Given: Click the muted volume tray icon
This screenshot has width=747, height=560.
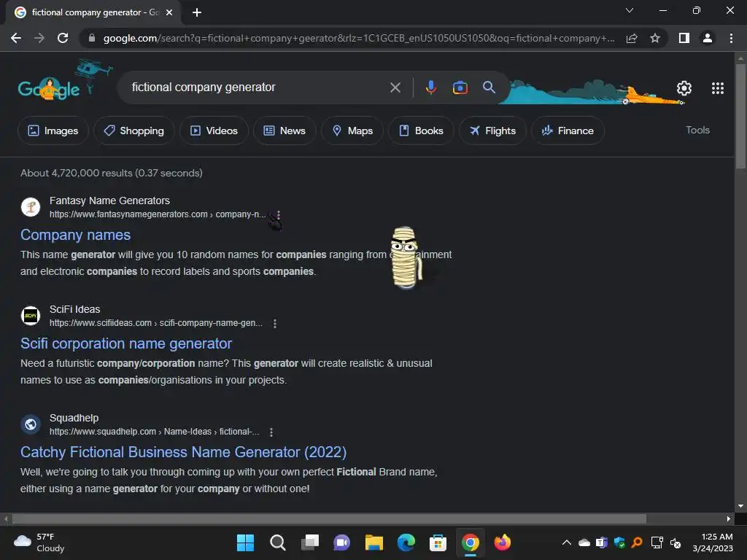Looking at the screenshot, I should coord(676,542).
